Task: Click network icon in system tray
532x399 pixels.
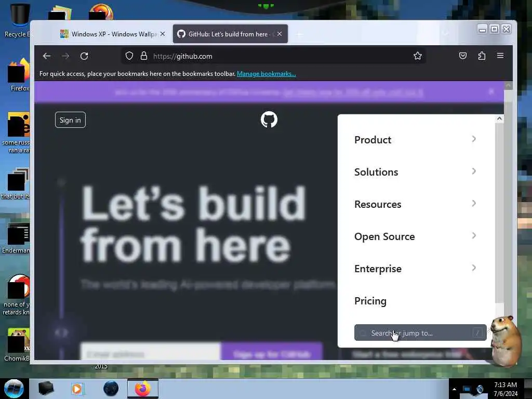Action: 467,389
